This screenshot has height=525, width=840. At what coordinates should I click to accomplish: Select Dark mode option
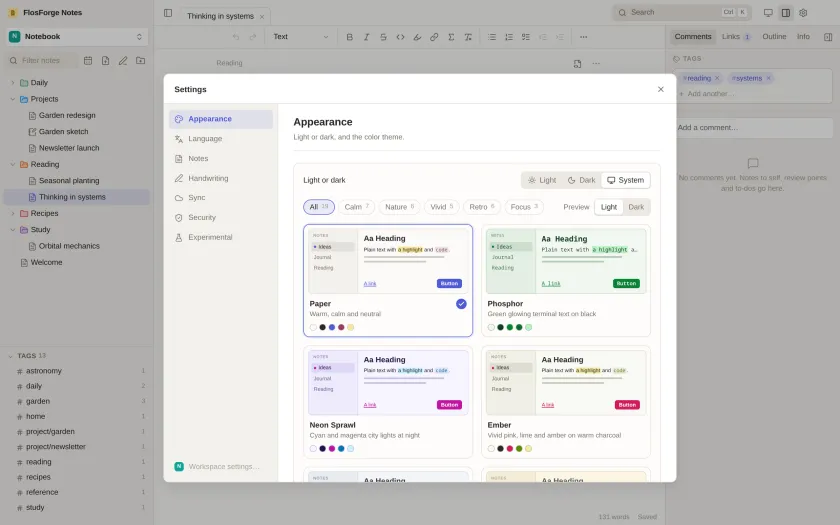coord(581,180)
